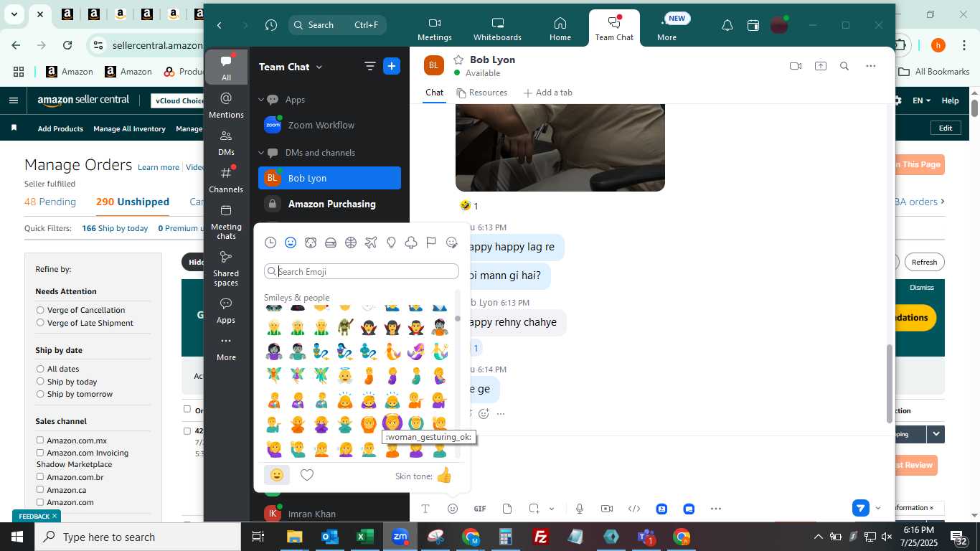
Task: Expand screenshot options dropdown arrow
Action: tap(552, 509)
